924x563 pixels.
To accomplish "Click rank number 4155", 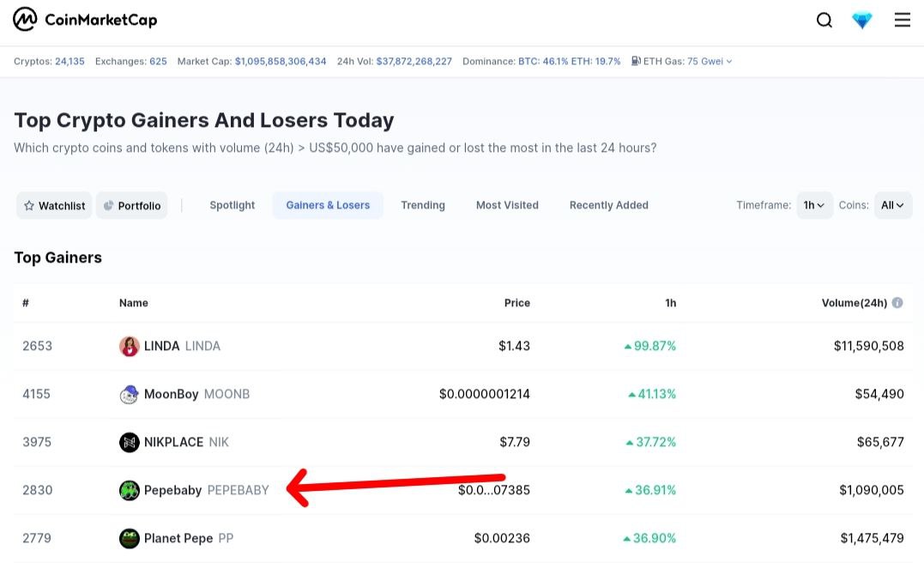I will [x=37, y=394].
